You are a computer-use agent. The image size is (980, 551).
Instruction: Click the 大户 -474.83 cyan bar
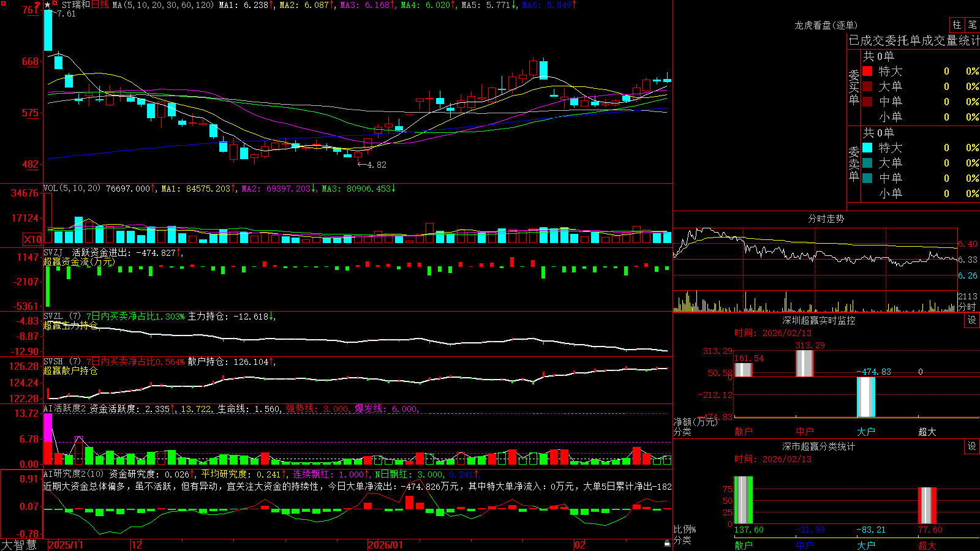[x=865, y=397]
